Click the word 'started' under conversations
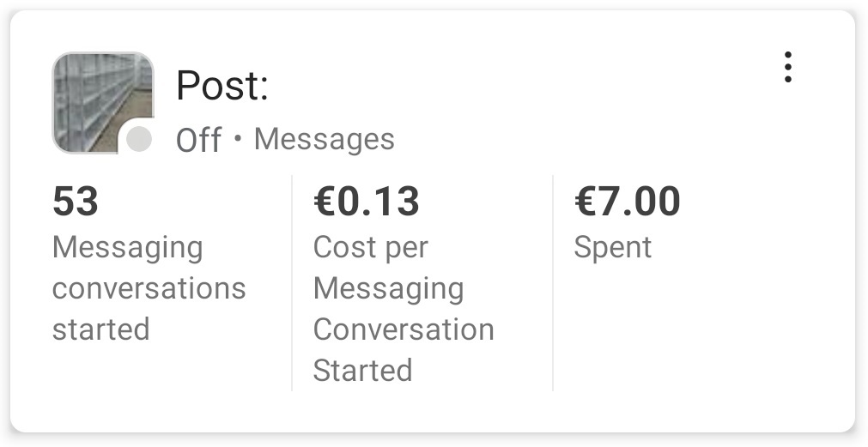This screenshot has width=868, height=447. click(x=100, y=329)
